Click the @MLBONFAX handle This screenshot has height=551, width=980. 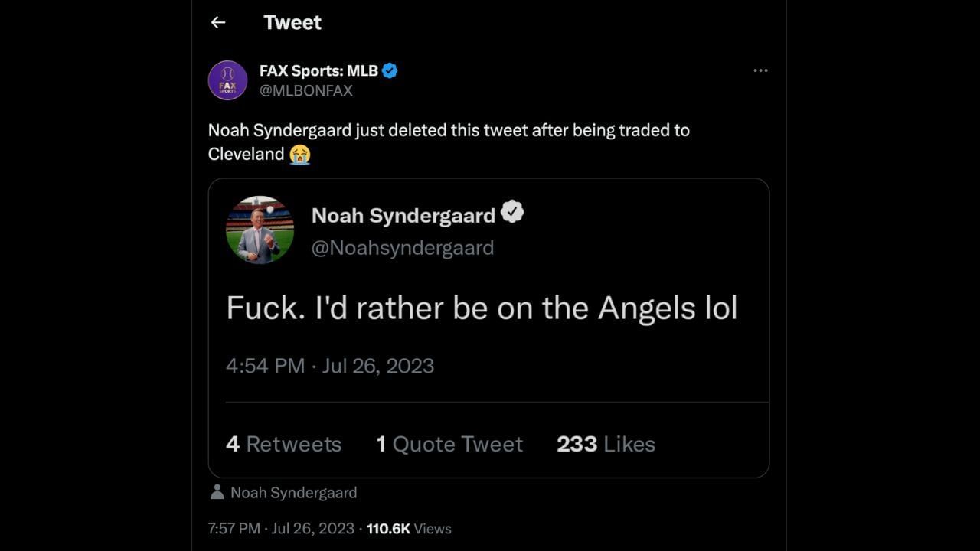(x=306, y=90)
